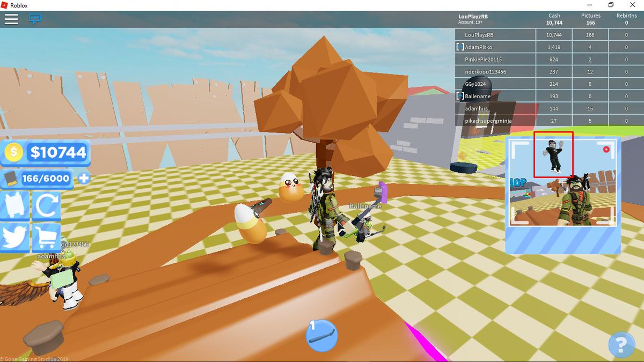Click the 166/6000 pictures counter

46,178
